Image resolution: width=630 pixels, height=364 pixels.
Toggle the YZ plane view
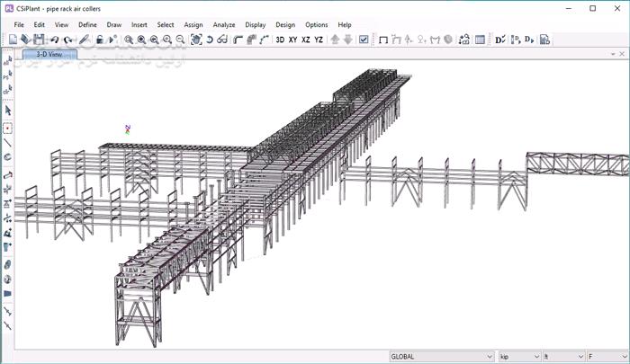tap(319, 40)
